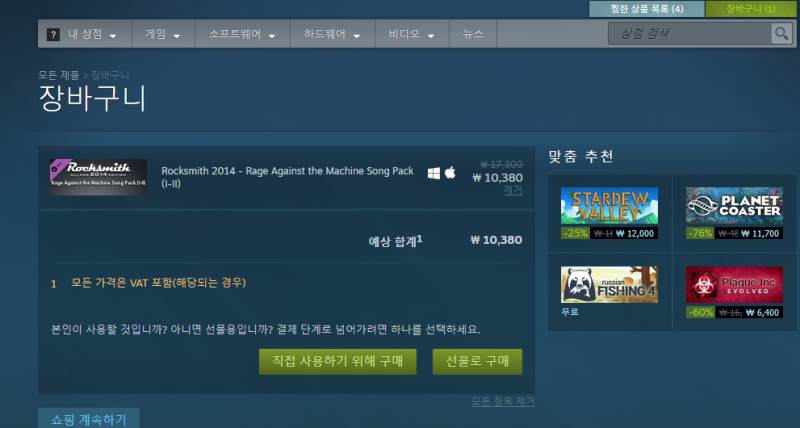
Task: Focus the 상점 검색 search field
Action: (689, 34)
